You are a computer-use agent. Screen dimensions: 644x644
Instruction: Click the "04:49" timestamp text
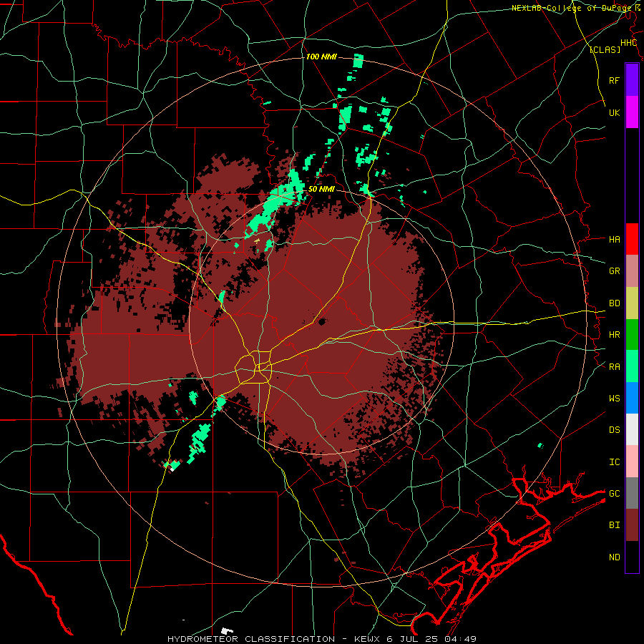[459, 639]
